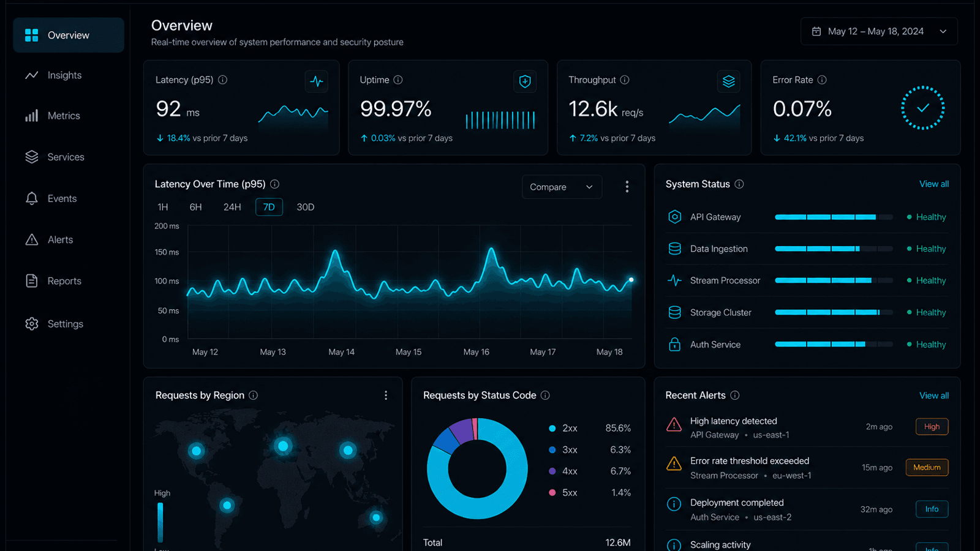Open the Services layers icon
The image size is (980, 551).
(x=32, y=157)
